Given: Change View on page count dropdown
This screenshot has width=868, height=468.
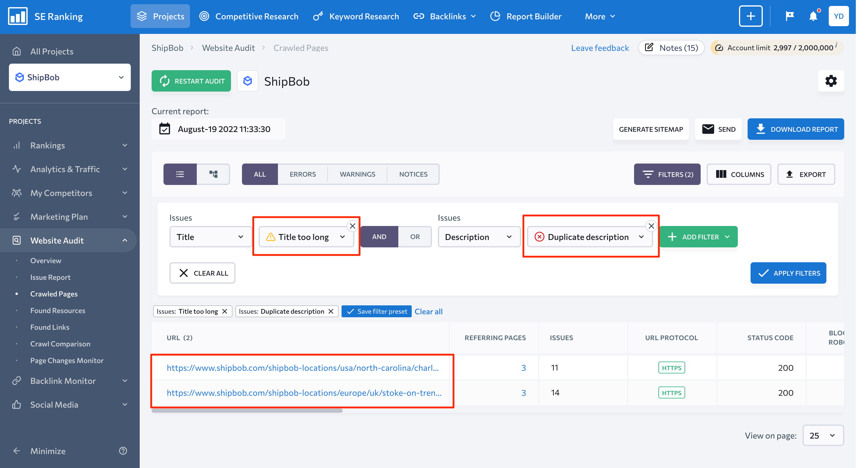Looking at the screenshot, I should tap(823, 435).
